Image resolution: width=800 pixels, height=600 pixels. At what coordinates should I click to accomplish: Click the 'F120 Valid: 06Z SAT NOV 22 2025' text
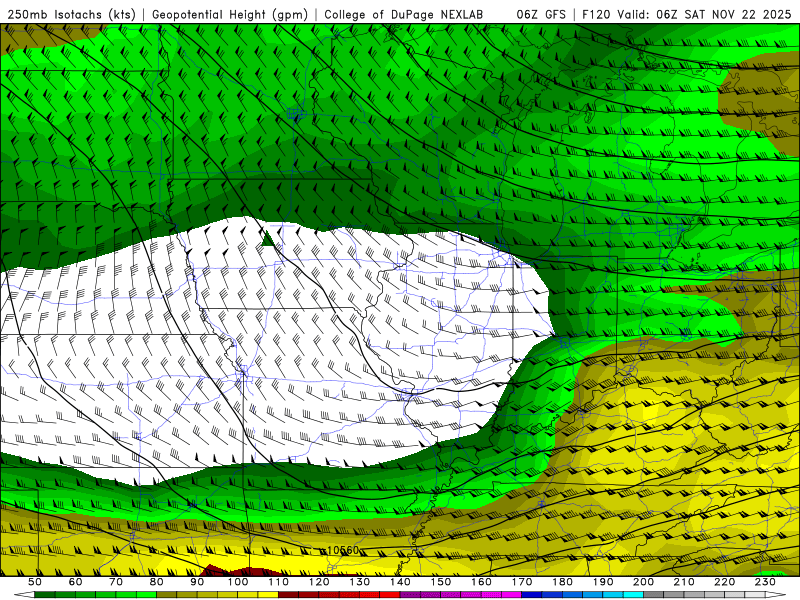tap(687, 14)
